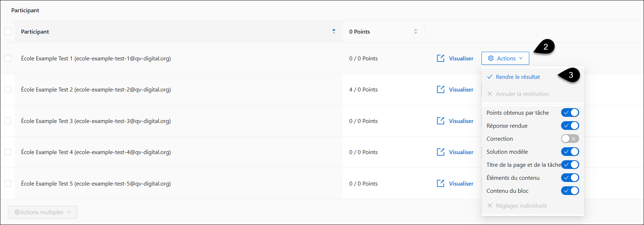Click the Visualiser icon for École Example Test 2
Viewport: 644px width, 225px height.
[441, 89]
